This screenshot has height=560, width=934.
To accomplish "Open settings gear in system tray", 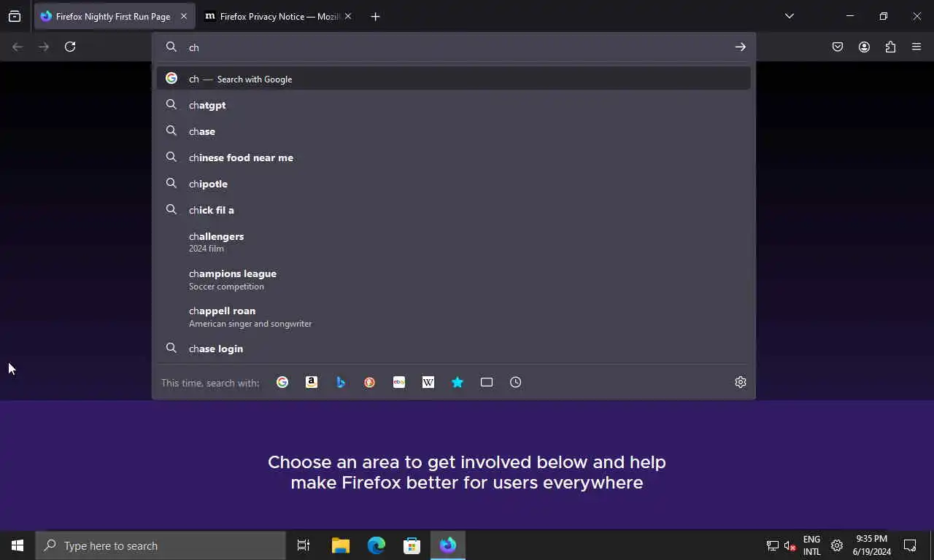I will tap(837, 545).
